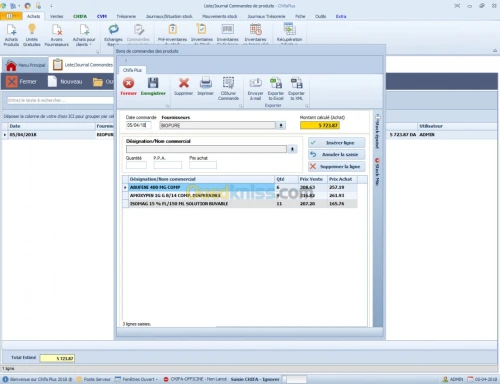Open the Achats Produits ribbon icon
Screen dimensions: 500x384
click(11, 34)
